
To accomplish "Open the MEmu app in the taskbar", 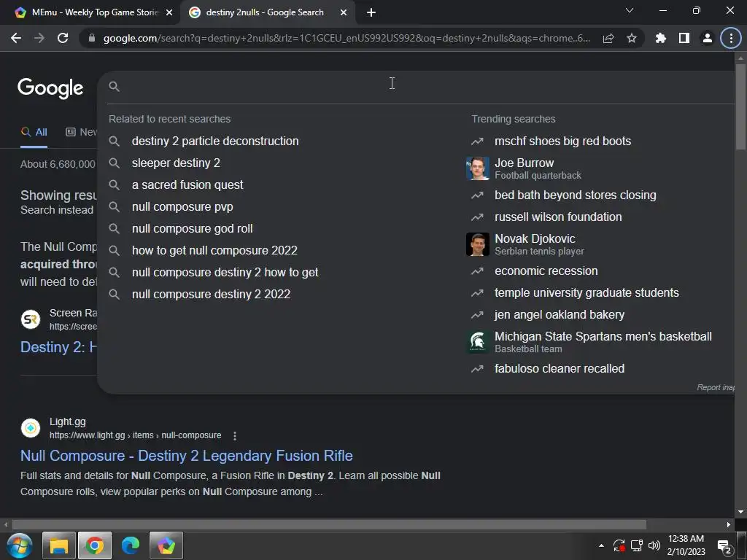I will (166, 545).
